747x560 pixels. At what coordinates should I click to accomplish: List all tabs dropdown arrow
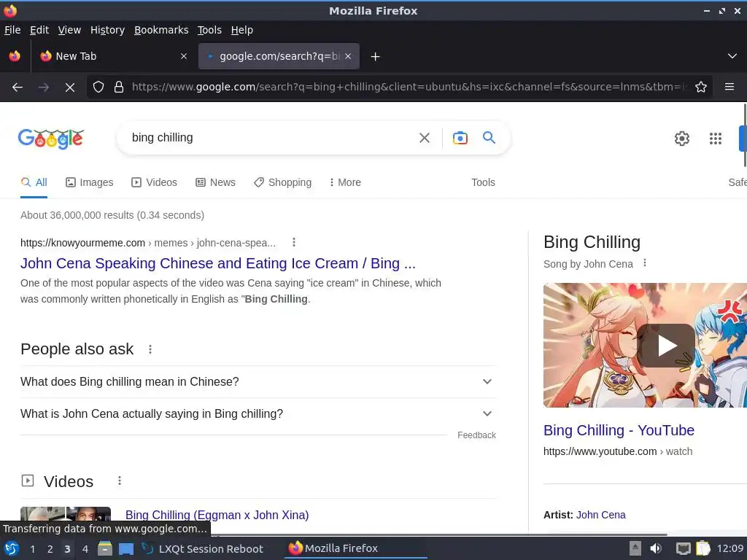tap(732, 56)
